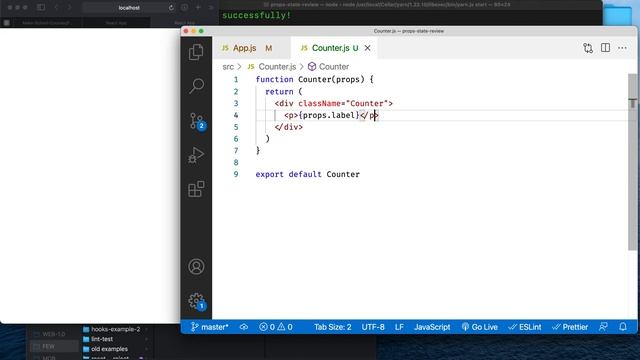Open the Extensions view
Screen dimensions: 640x360
(x=196, y=189)
